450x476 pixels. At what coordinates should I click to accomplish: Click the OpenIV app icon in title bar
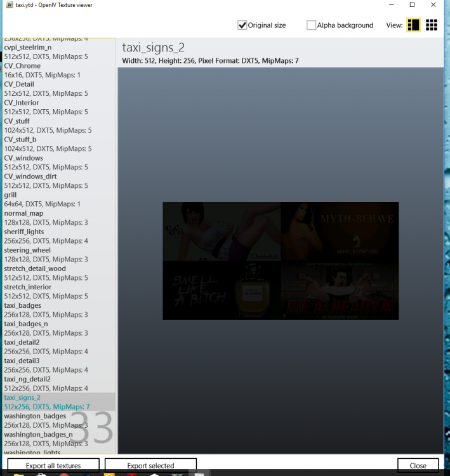(10, 5)
